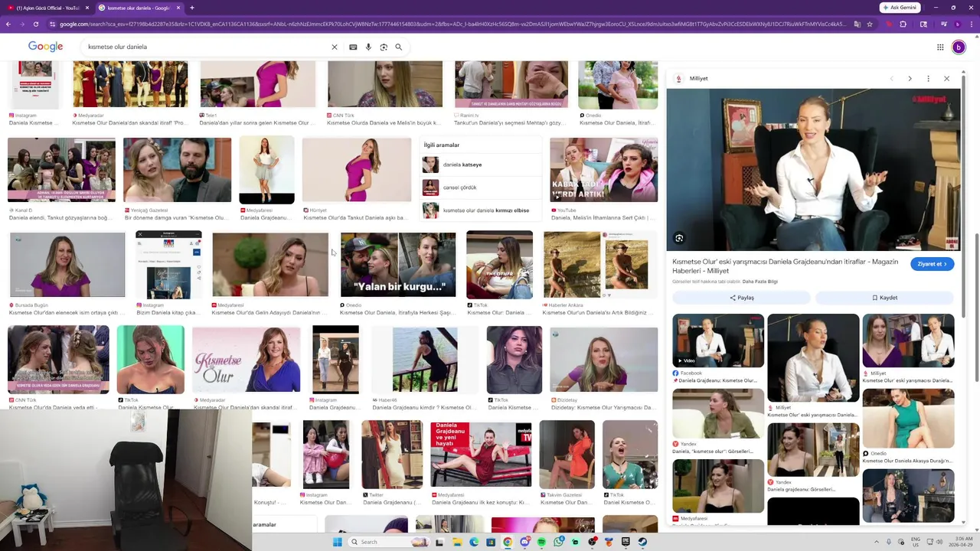Viewport: 980px width, 551px height.
Task: Go back to the previous page
Action: [8, 24]
